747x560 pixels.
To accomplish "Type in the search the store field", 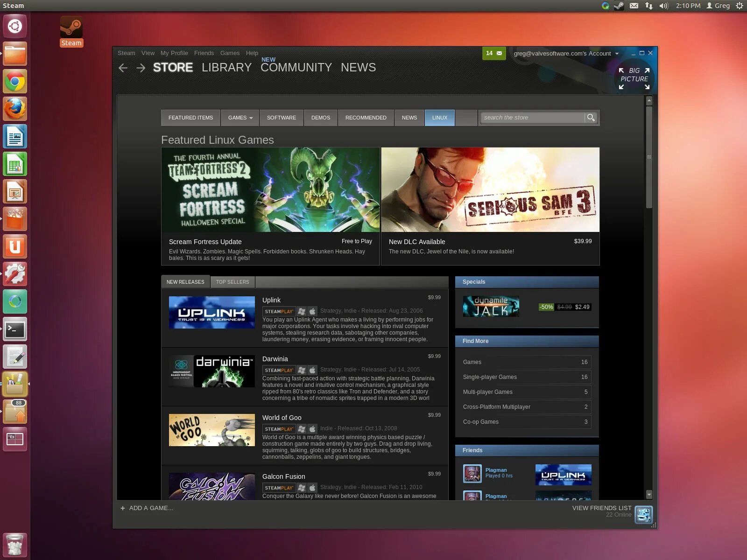I will [532, 118].
